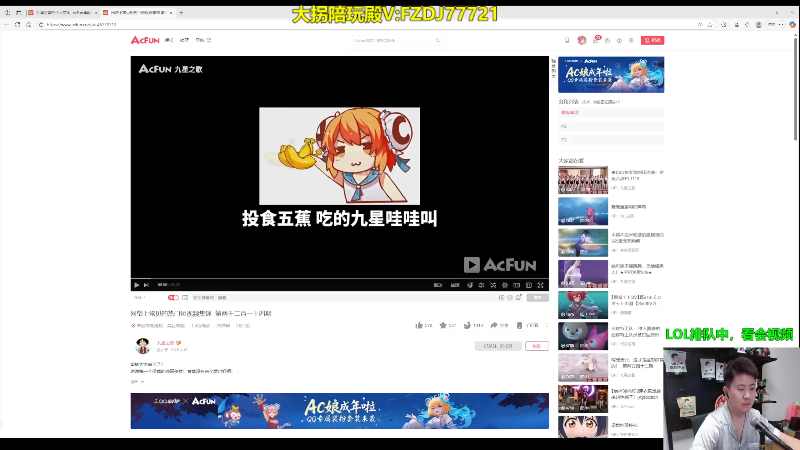Open mobile app icon in AcFun header
Screen dimensions: 800x450
(567, 40)
